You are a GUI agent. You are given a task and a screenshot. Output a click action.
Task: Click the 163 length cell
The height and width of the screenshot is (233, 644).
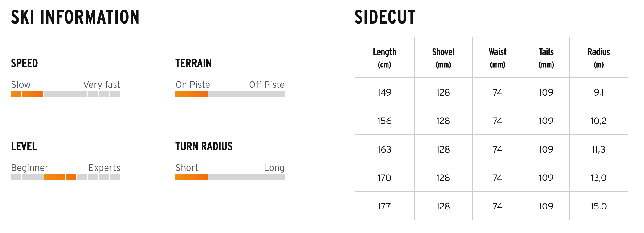384,149
